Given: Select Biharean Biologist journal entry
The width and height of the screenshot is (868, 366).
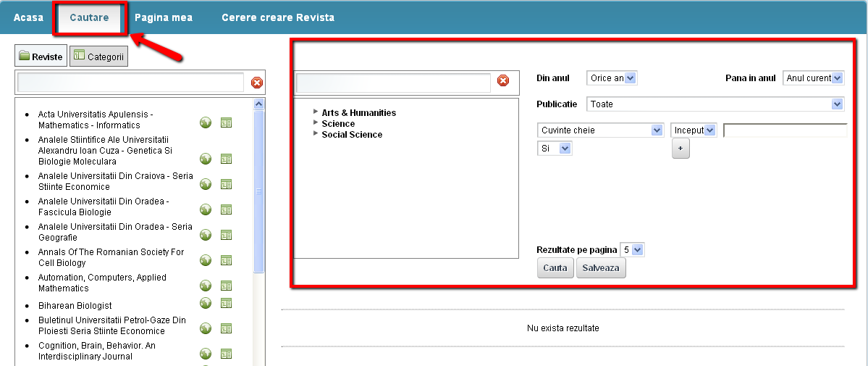Looking at the screenshot, I should click(75, 306).
